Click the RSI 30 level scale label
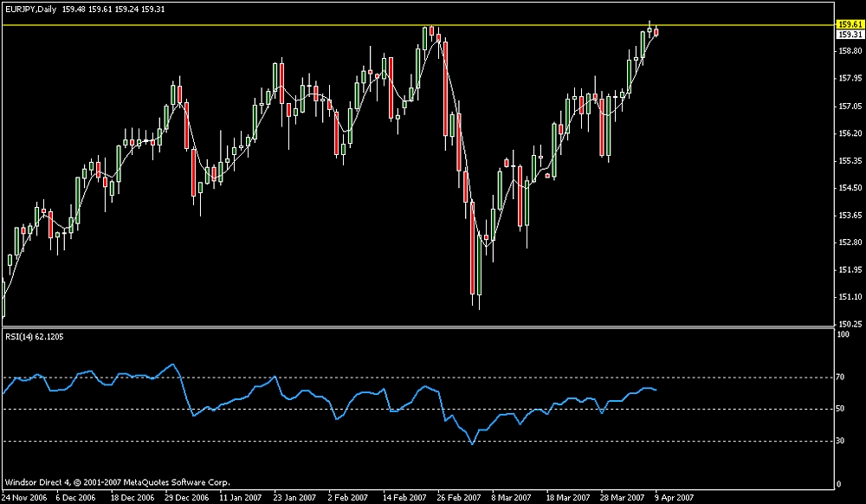This screenshot has width=866, height=504. 841,441
